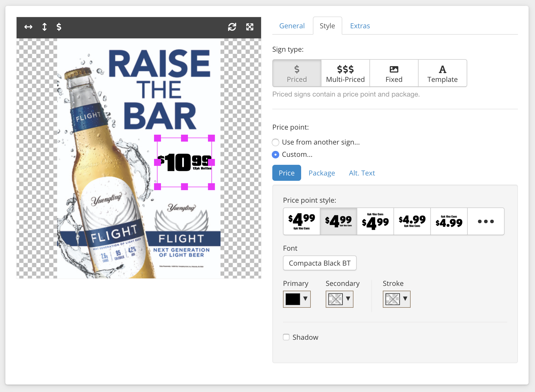Click the black Primary color swatch
Screen dimensions: 535x392
pos(293,299)
